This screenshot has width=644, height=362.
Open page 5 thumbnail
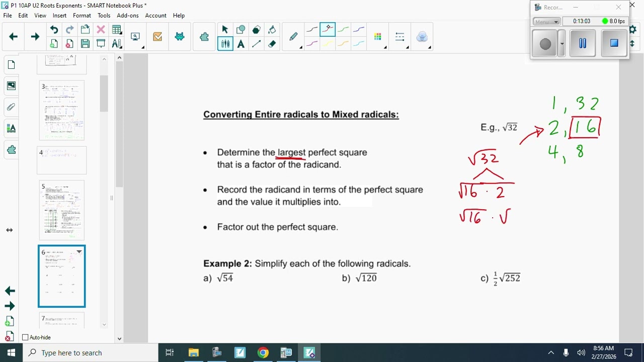62,210
